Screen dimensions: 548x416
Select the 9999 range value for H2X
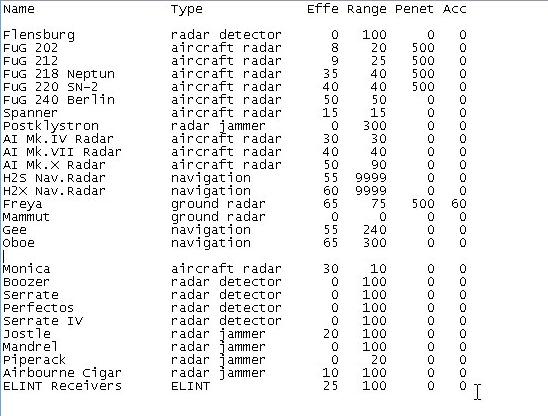[371, 191]
